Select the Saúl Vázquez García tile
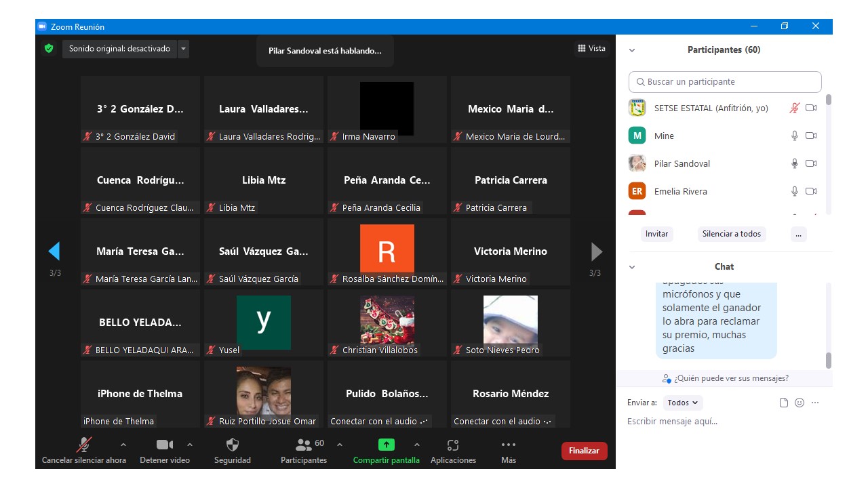The image size is (868, 488). [264, 251]
